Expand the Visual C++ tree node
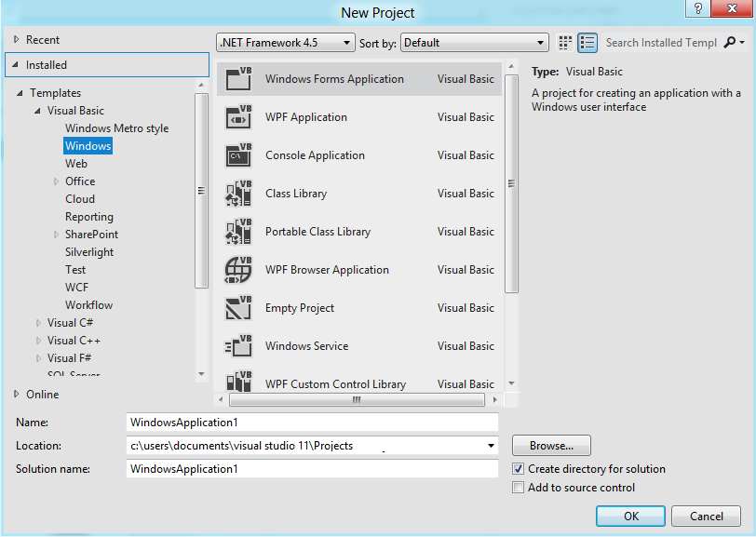 point(38,341)
